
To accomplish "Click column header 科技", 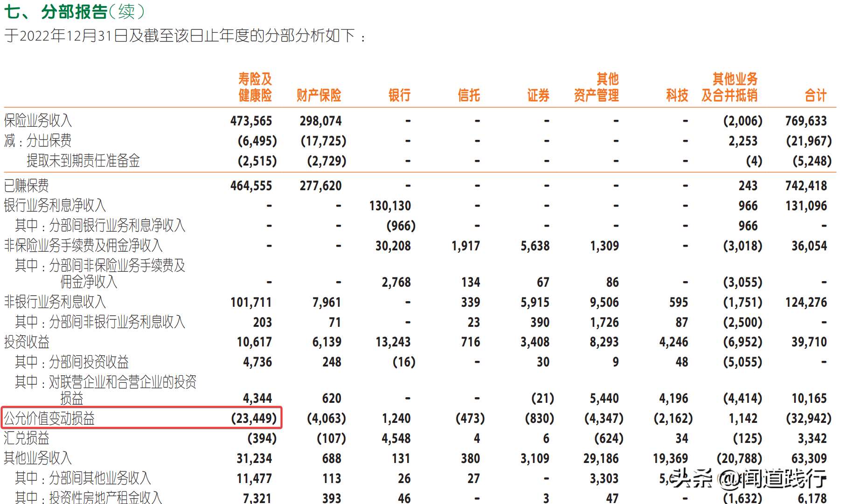I will pos(677,95).
